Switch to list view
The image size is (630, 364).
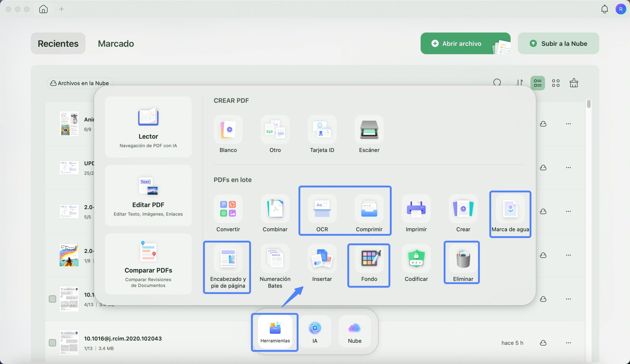pyautogui.click(x=537, y=83)
